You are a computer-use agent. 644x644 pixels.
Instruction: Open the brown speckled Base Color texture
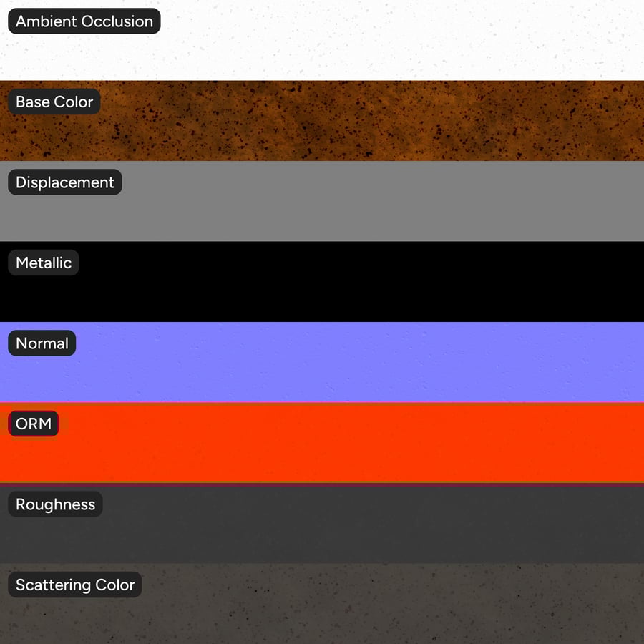(322, 121)
